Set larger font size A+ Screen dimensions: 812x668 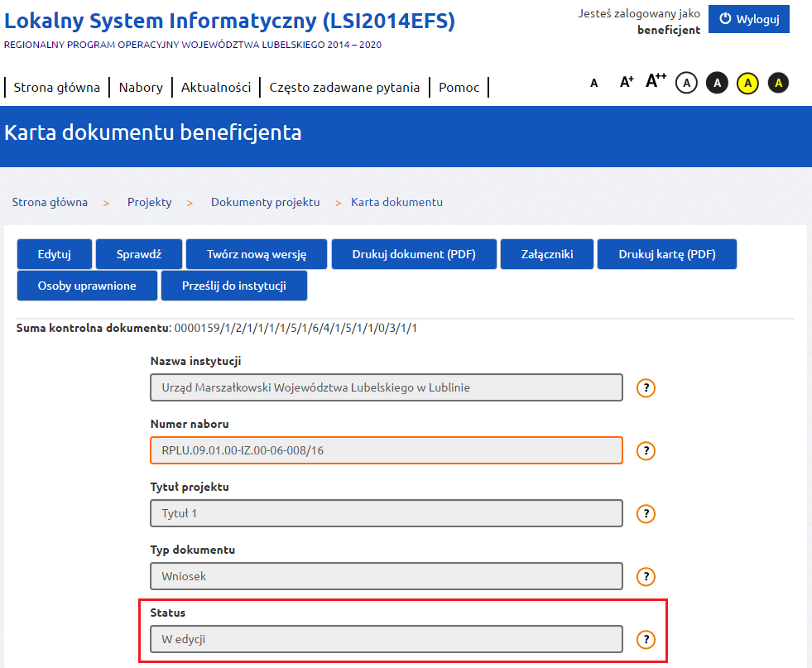click(626, 82)
